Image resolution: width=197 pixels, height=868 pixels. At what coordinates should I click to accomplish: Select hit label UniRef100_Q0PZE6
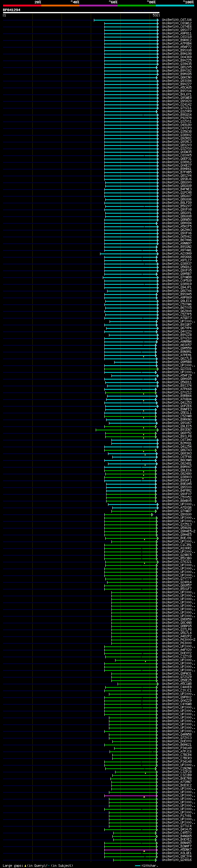176,406
